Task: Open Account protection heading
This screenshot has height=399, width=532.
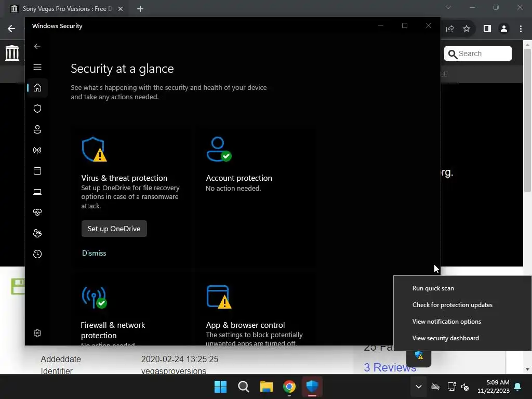Action: tap(239, 178)
